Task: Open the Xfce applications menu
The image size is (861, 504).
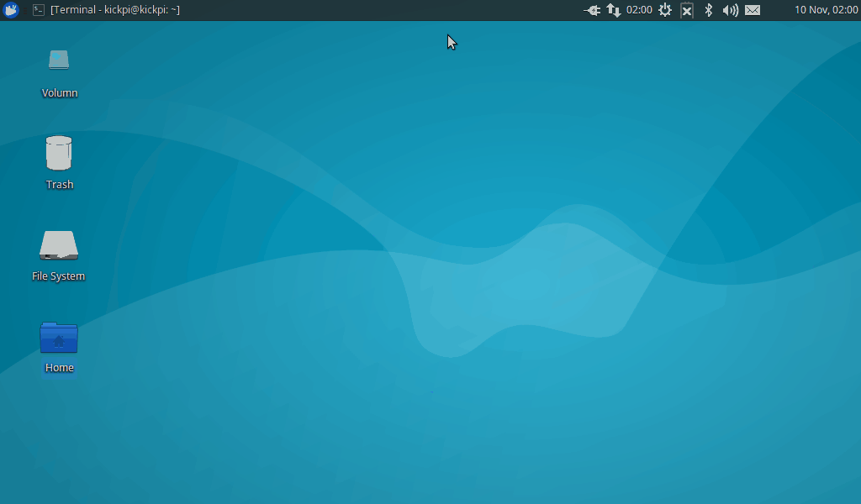Action: coord(11,10)
